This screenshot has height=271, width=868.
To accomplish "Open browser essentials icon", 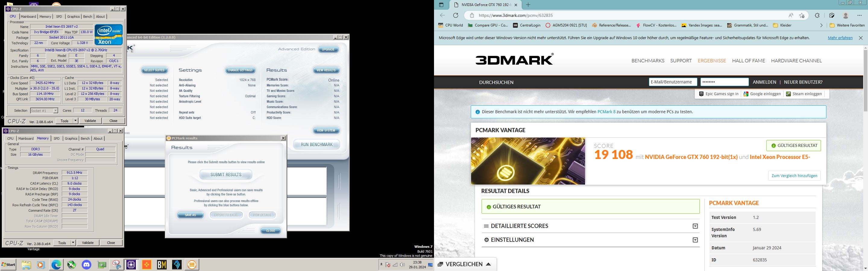I will (832, 15).
